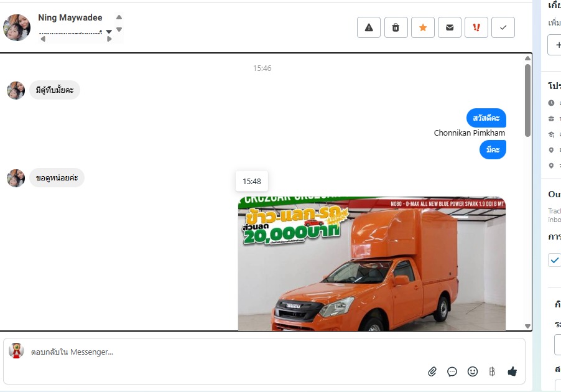The width and height of the screenshot is (561, 392).
Task: Click the warning triangle spam icon
Action: click(369, 27)
